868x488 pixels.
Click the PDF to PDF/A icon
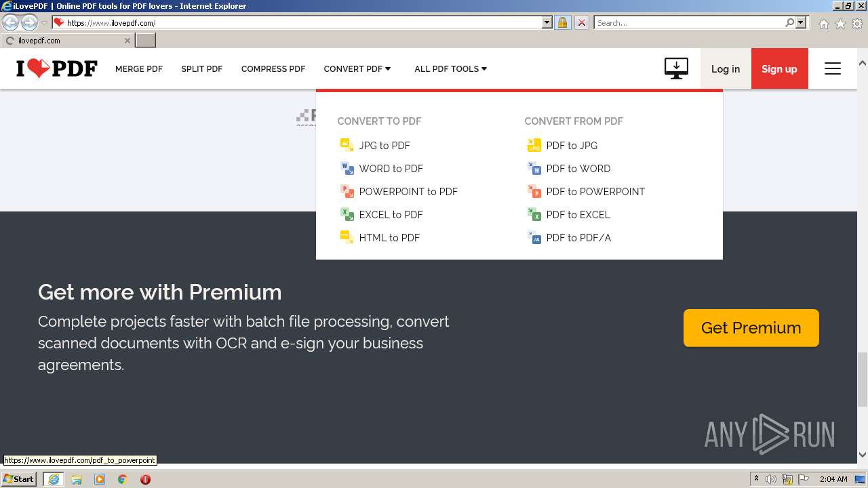[x=534, y=237]
